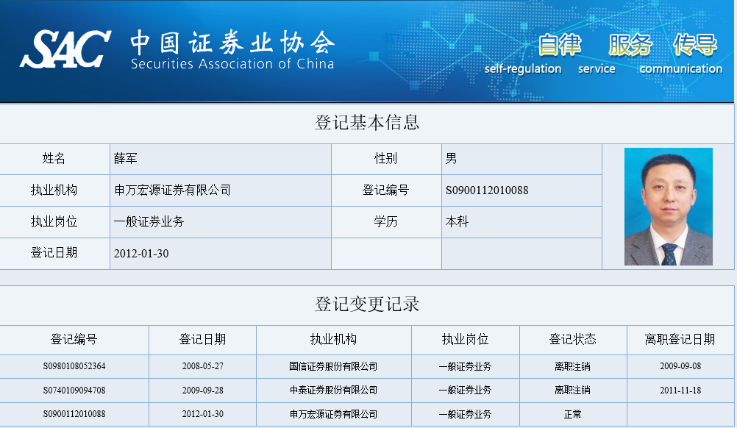Click the 姓名 label cell
737x428 pixels.
54,158
